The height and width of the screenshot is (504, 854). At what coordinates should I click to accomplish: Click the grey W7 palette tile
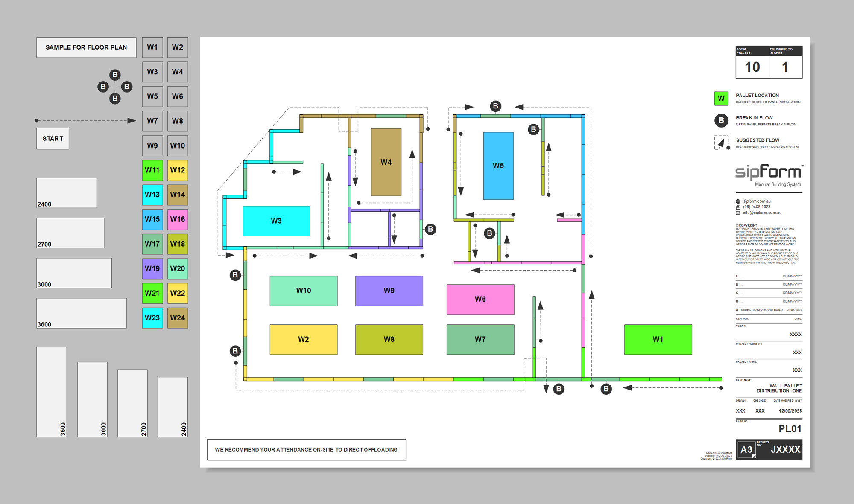click(x=152, y=121)
